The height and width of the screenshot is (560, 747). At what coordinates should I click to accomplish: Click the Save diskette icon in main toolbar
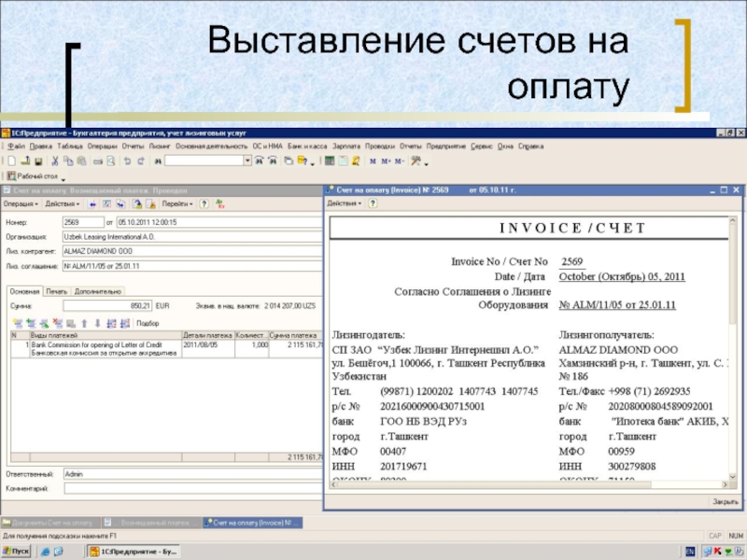[x=38, y=161]
